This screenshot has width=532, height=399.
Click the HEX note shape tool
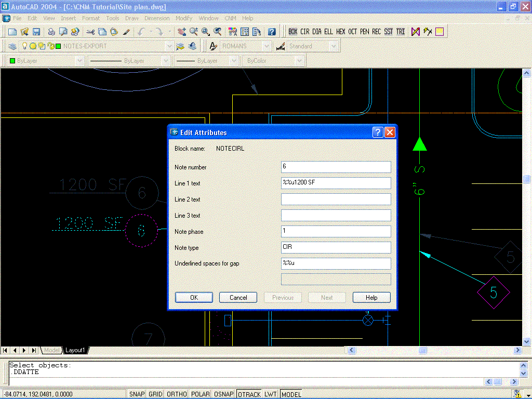[340, 32]
